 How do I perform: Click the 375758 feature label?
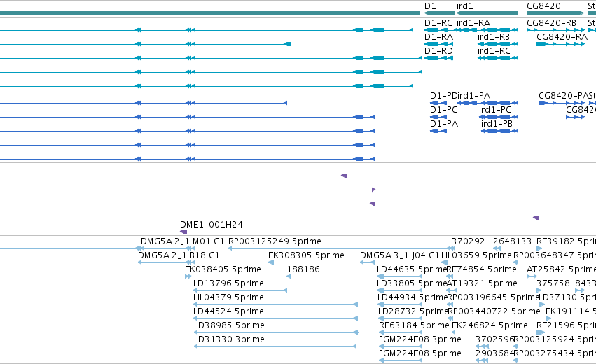tap(553, 283)
